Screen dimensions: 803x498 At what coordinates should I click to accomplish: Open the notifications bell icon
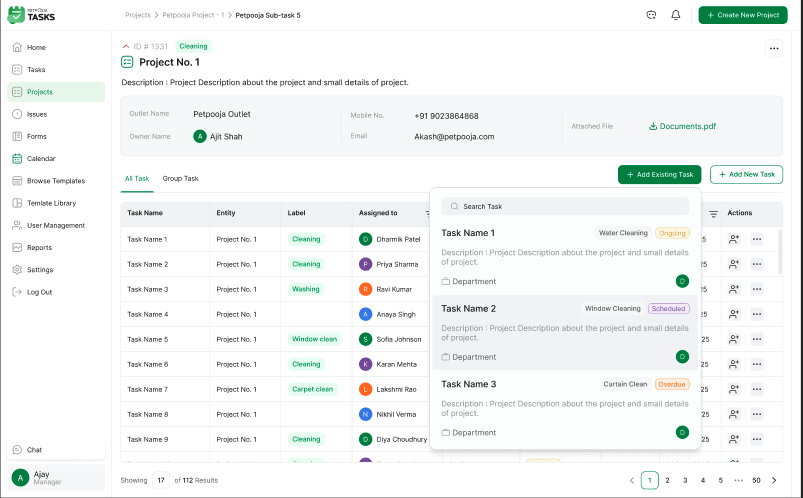676,15
